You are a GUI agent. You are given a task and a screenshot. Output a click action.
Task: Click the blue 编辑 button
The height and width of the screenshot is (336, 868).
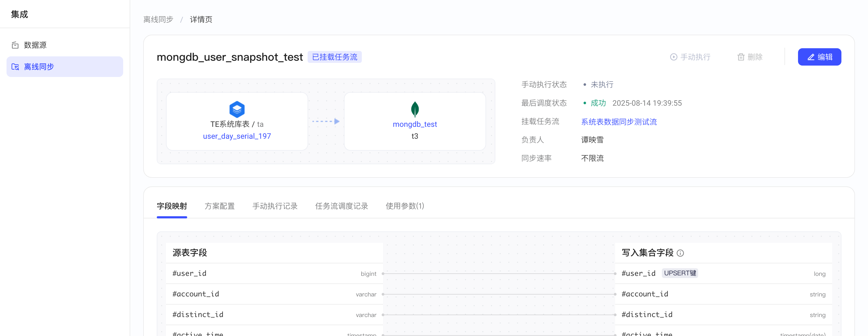[819, 57]
